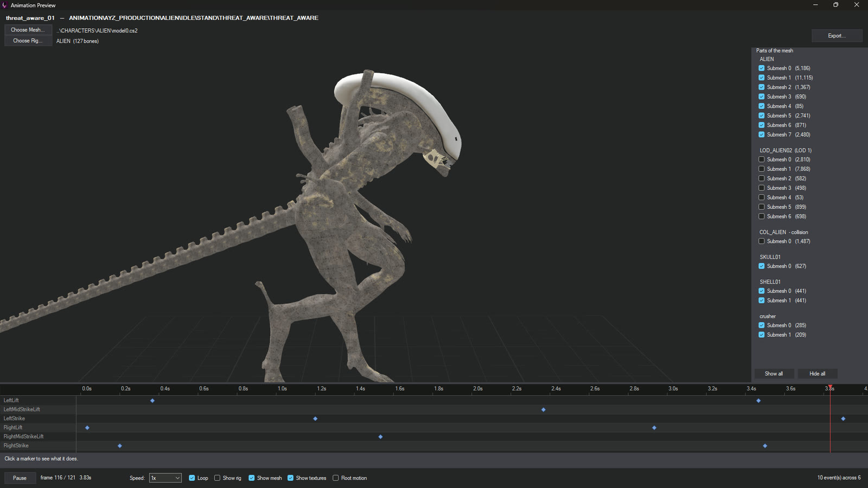Select the RightStrike marker near 3.4s
This screenshot has height=488, width=868.
click(765, 446)
